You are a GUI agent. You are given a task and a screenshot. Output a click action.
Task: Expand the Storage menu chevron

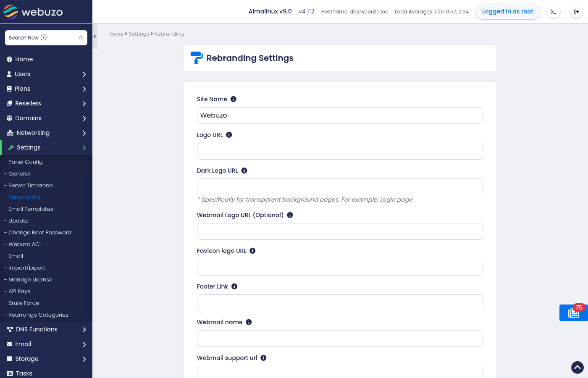[x=84, y=359]
